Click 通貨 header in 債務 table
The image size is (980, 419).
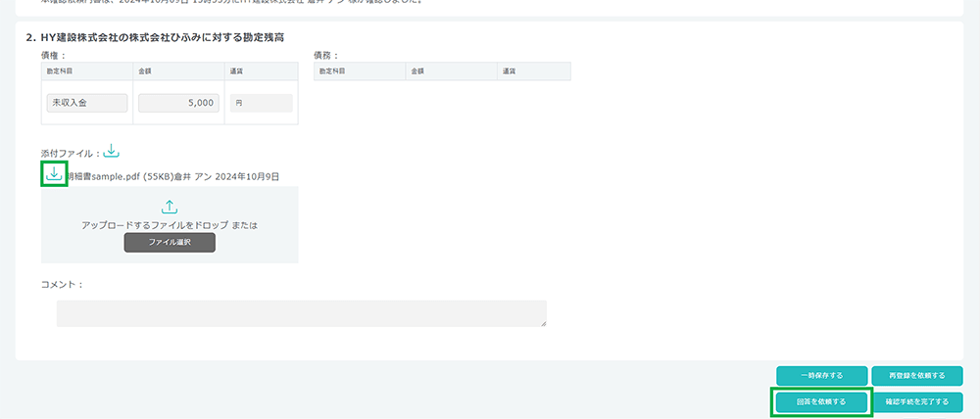[509, 71]
